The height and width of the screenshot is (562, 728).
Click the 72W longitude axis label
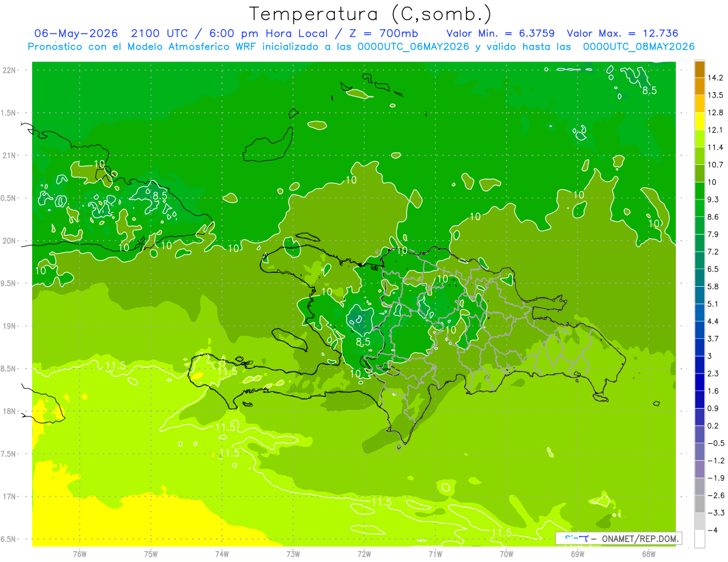[x=364, y=554]
